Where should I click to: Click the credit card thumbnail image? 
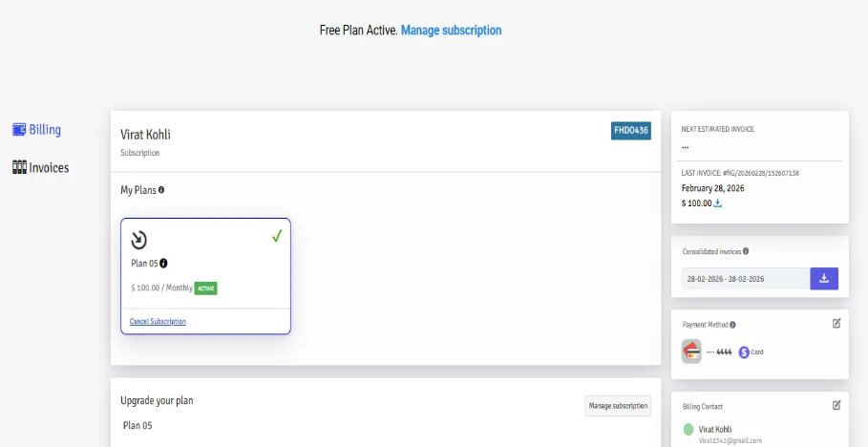(691, 351)
